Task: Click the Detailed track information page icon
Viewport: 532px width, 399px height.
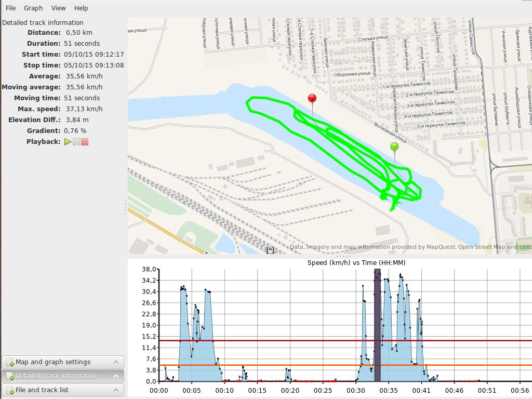Action: pos(10,376)
